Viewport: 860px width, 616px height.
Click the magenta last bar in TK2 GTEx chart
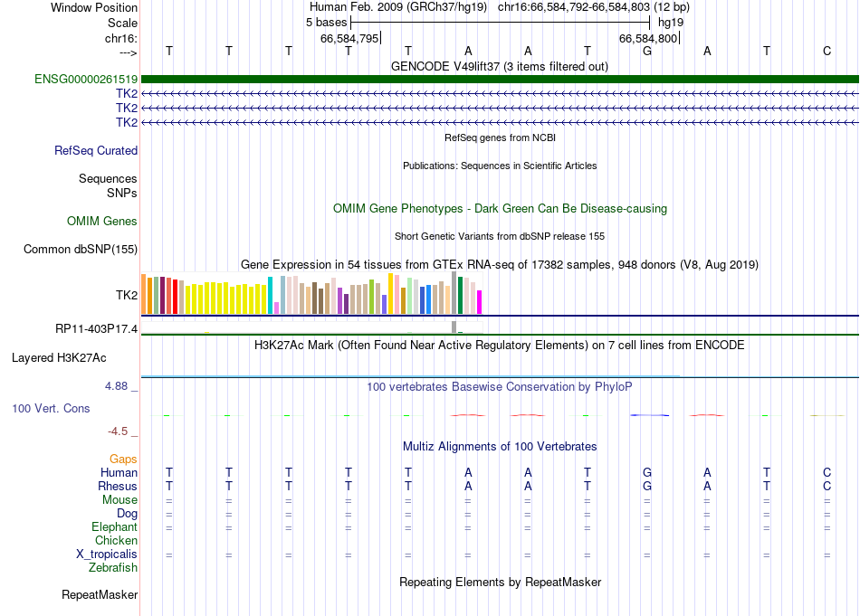click(x=480, y=302)
